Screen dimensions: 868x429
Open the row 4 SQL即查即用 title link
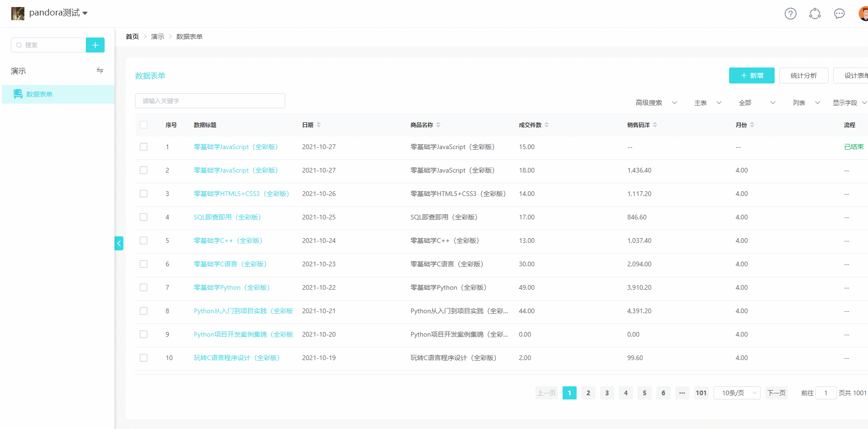(x=227, y=217)
